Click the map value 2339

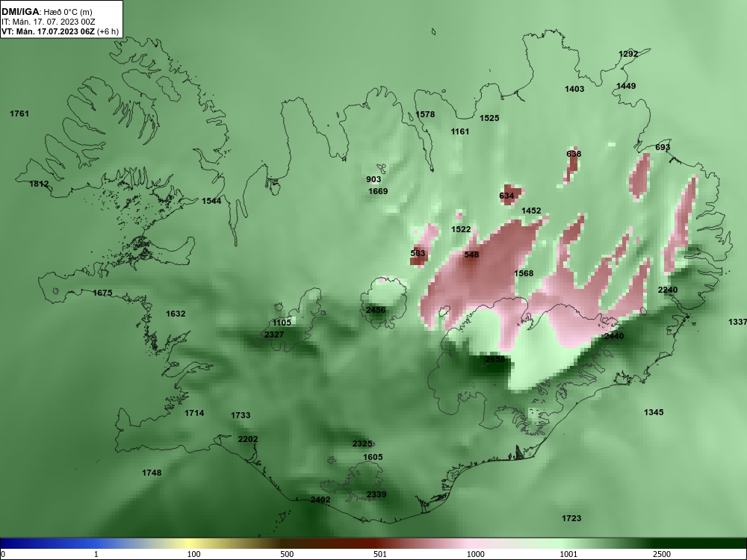click(x=376, y=495)
